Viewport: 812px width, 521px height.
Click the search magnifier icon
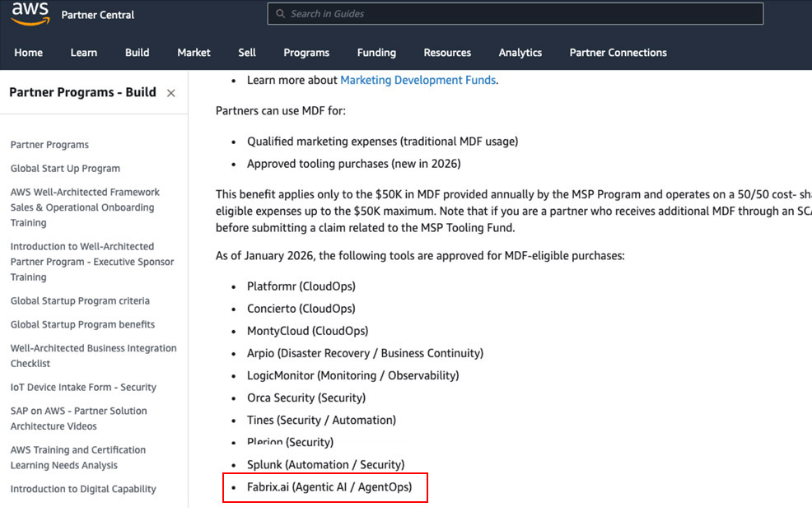[280, 13]
